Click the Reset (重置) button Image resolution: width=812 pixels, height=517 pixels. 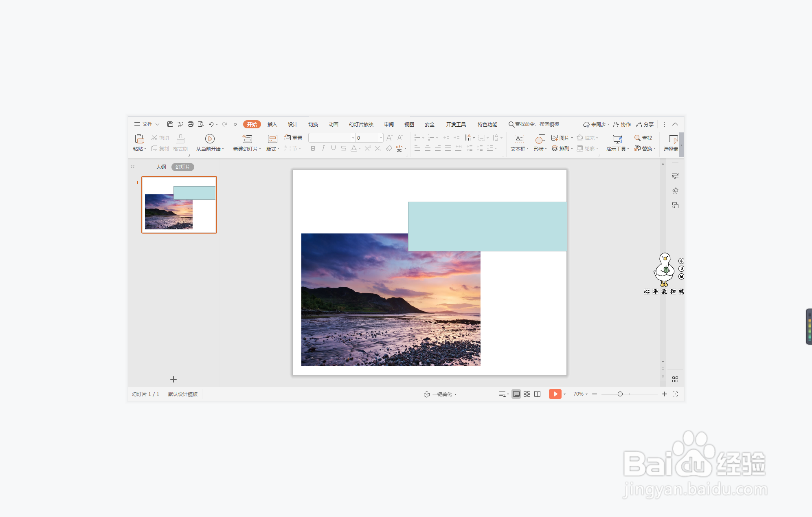(293, 138)
